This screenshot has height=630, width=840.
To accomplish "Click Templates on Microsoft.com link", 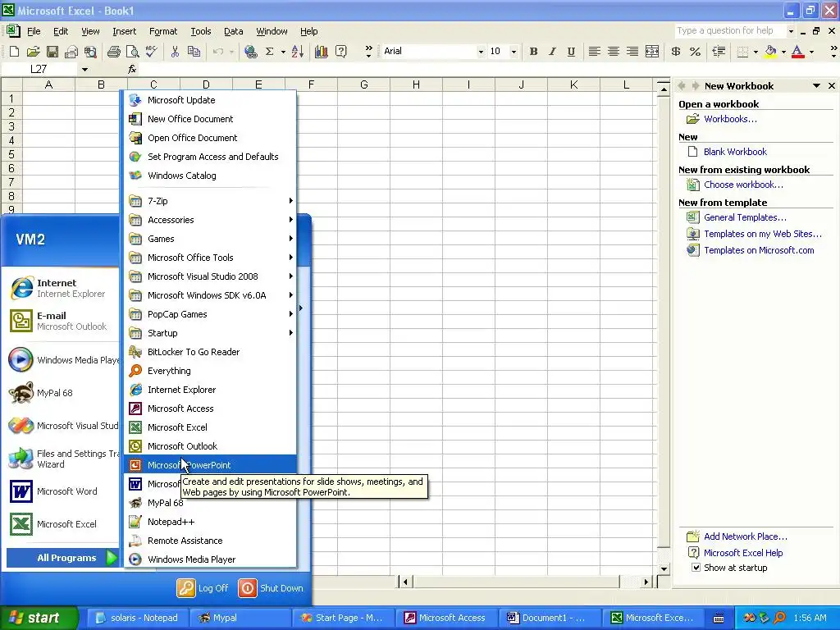I will click(x=759, y=250).
